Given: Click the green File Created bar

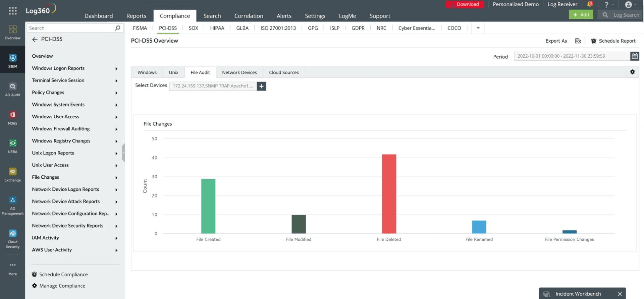Looking at the screenshot, I should click(208, 206).
